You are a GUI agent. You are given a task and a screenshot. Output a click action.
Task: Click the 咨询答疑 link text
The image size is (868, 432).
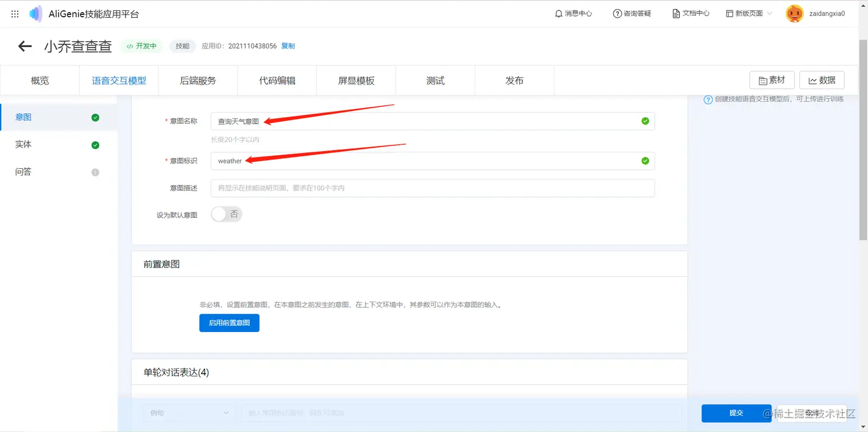[637, 14]
